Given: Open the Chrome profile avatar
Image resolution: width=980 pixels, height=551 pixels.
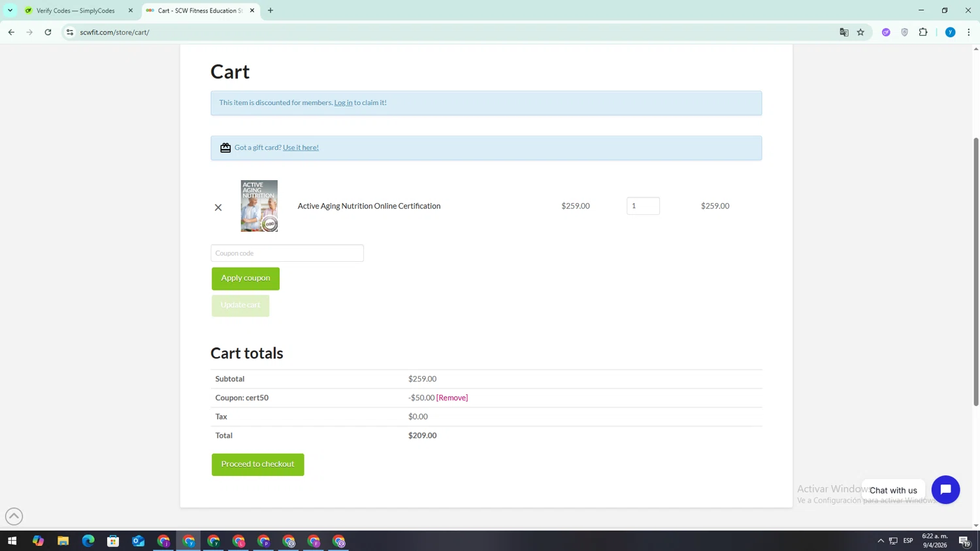Looking at the screenshot, I should pyautogui.click(x=950, y=32).
